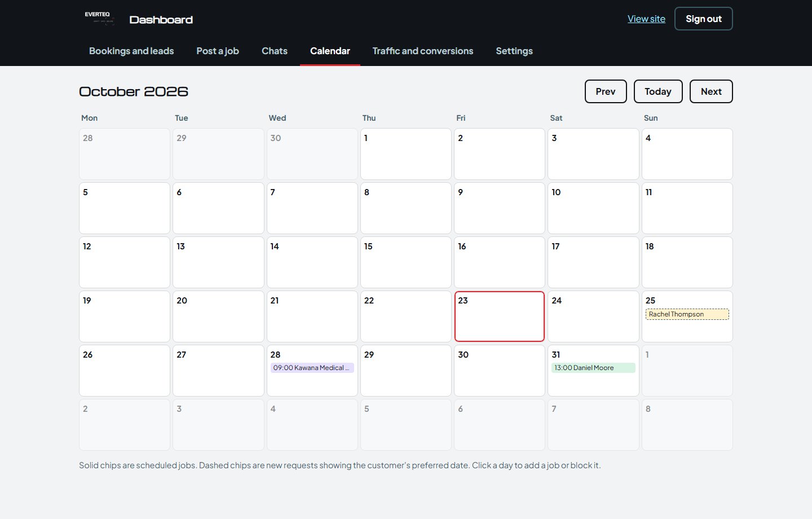Jump to Today in the calendar
812x519 pixels.
[x=658, y=91]
